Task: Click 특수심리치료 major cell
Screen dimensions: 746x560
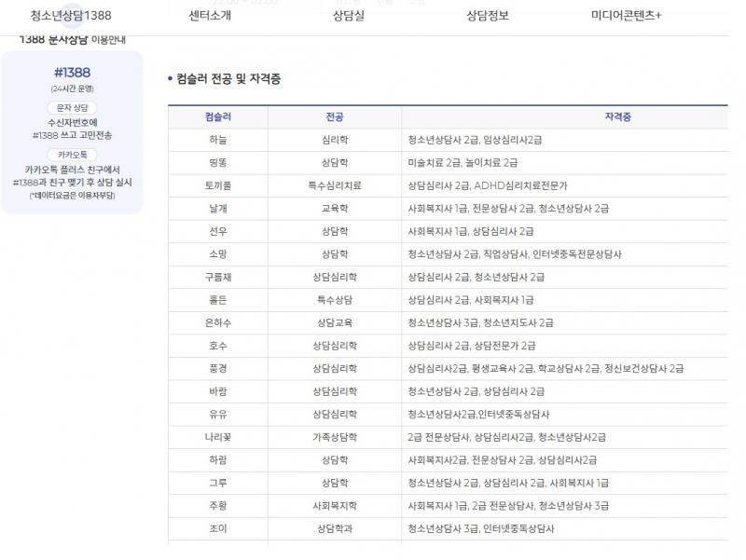Action: coord(335,185)
